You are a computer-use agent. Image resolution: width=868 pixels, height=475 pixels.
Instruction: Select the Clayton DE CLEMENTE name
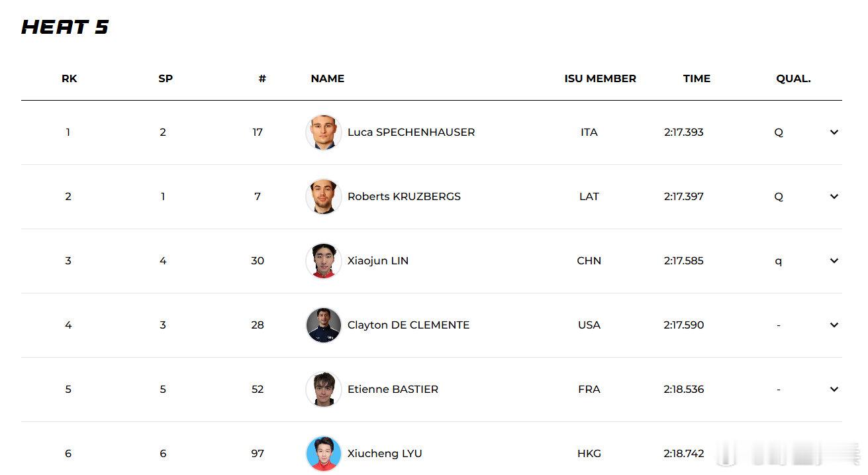click(x=409, y=325)
